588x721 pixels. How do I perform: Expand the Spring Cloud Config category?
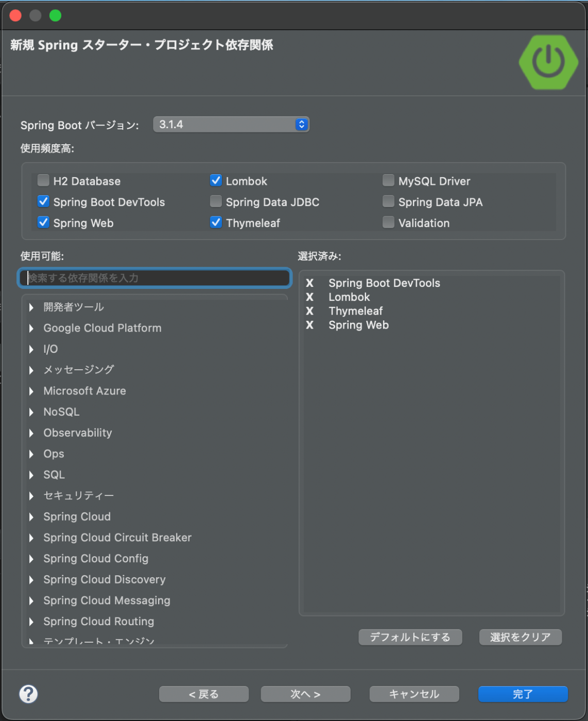pos(31,559)
